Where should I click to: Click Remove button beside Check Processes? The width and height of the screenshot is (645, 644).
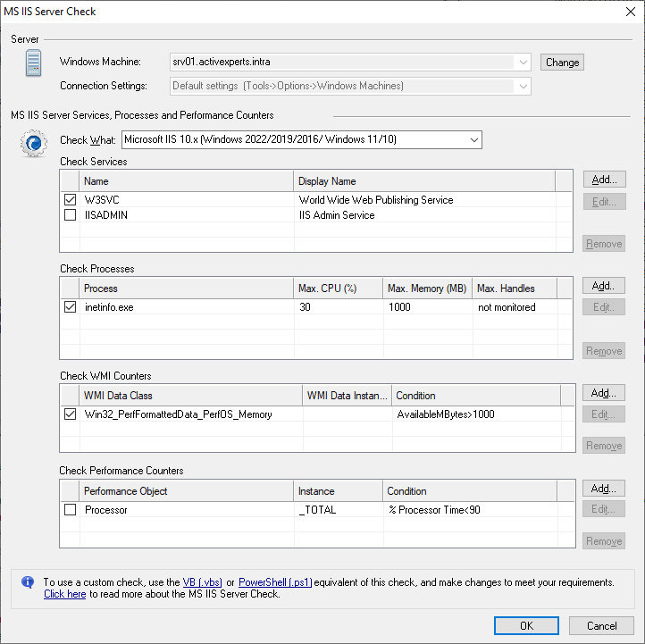603,351
